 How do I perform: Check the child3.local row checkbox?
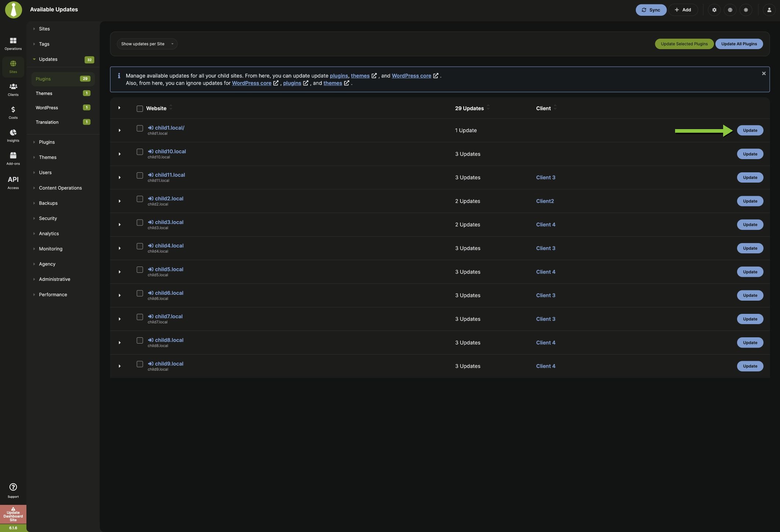click(140, 223)
